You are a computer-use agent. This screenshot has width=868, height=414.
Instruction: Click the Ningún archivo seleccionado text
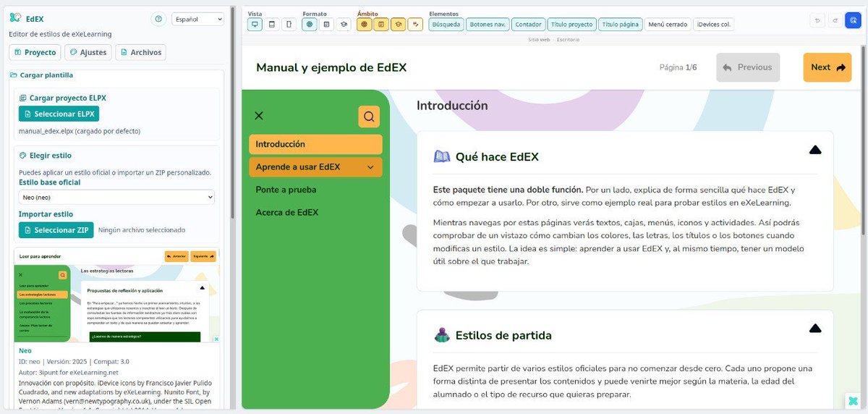pos(142,230)
